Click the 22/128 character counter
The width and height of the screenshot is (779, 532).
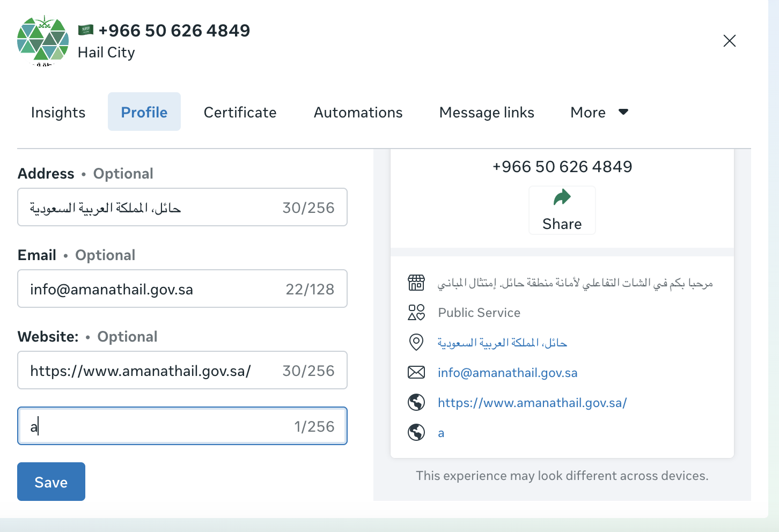coord(310,289)
